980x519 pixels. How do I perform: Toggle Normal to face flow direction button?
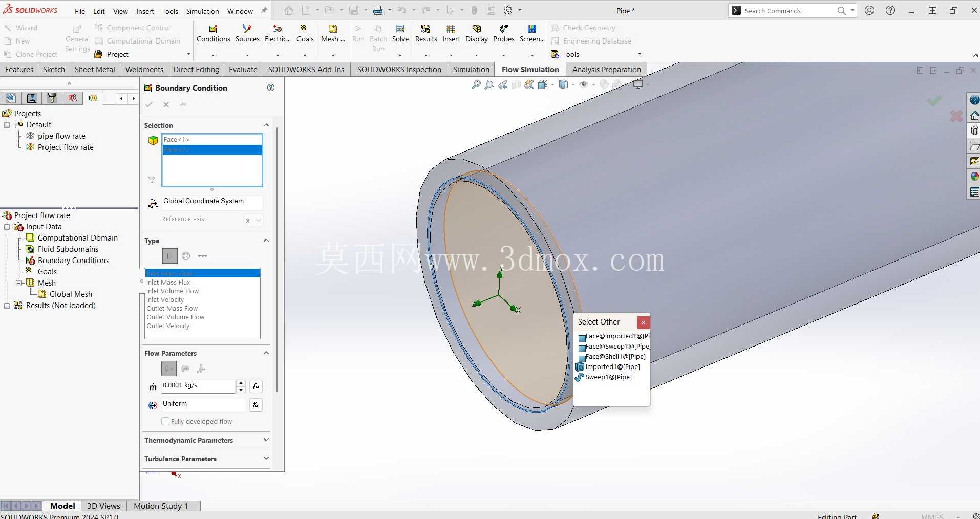pos(169,369)
